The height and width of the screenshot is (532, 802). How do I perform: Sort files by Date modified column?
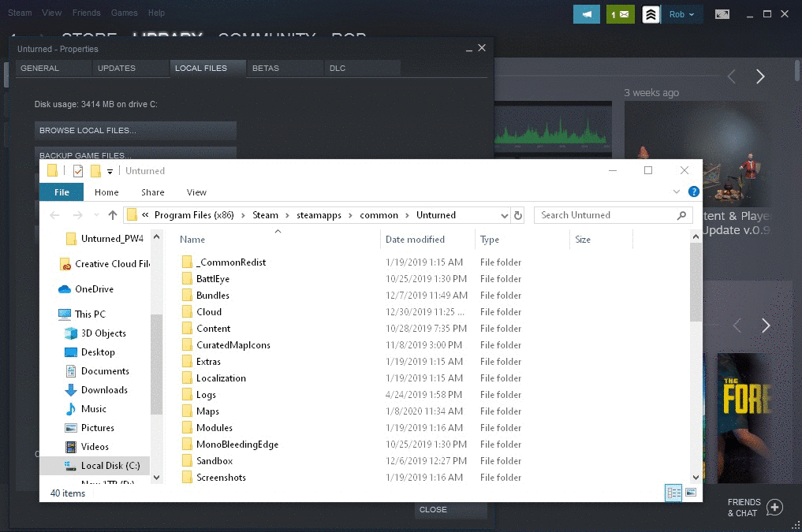click(x=427, y=239)
